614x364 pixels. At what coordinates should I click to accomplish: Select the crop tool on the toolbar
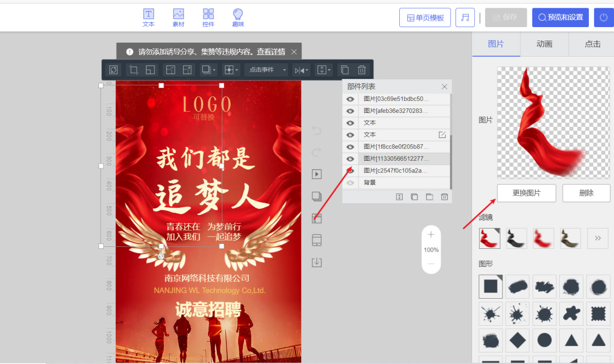(x=134, y=70)
